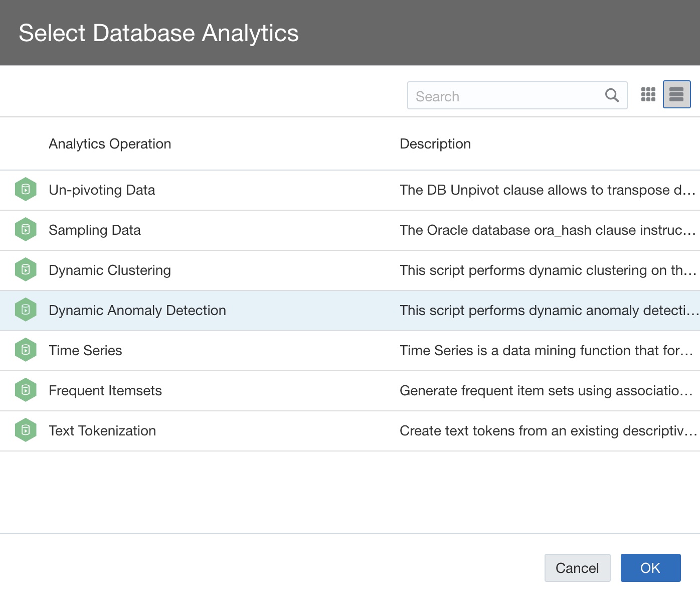Screen dimensions: 700x600
Task: Click the Dynamic Clustering script icon
Action: click(x=26, y=270)
